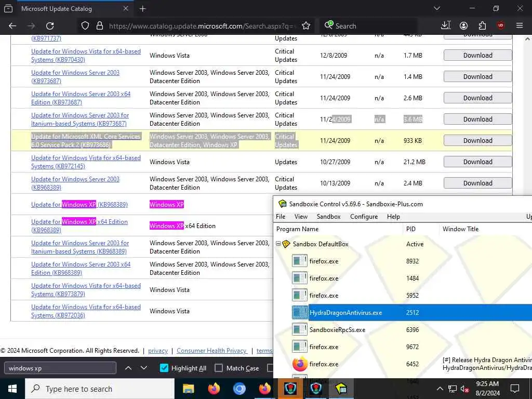Show hidden system tray icons
Image resolution: width=532 pixels, height=399 pixels.
[x=440, y=389]
